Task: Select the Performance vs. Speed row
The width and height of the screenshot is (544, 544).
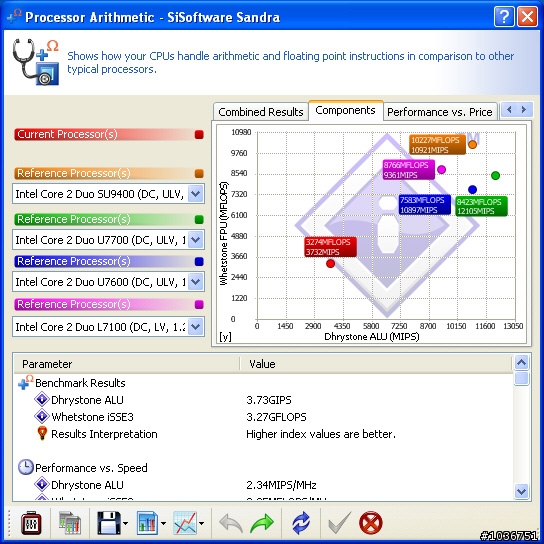Action: click(264, 468)
